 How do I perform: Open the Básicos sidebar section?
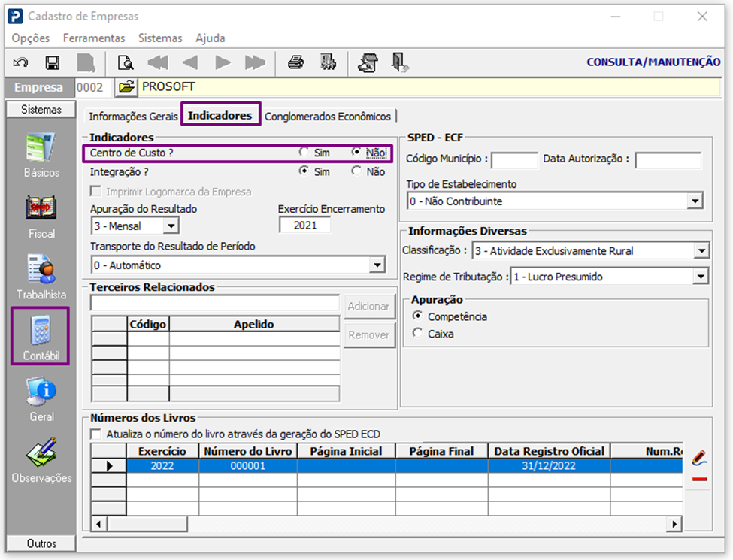41,156
